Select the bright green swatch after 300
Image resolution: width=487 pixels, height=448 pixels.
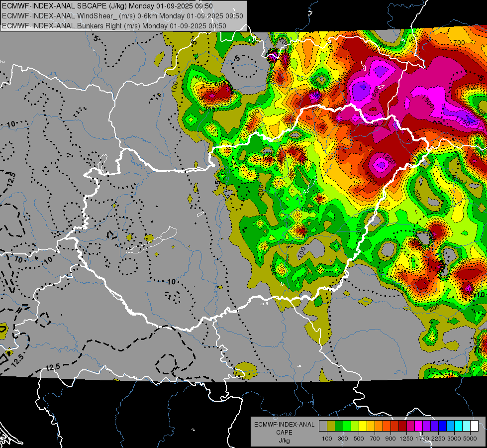(x=347, y=426)
